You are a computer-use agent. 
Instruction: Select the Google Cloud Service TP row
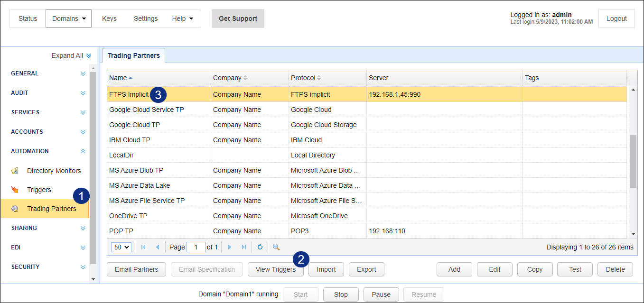(367, 110)
